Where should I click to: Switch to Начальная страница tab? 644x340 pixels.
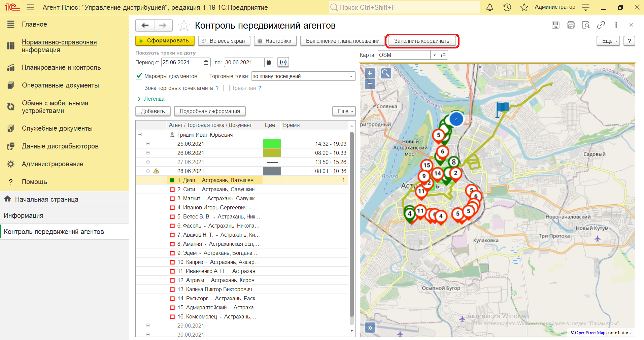[64, 199]
